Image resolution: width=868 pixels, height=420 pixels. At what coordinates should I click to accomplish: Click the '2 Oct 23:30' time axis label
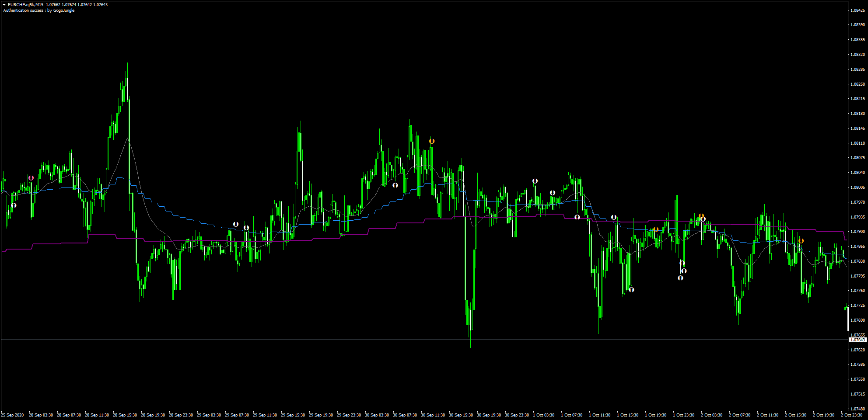coord(851,415)
